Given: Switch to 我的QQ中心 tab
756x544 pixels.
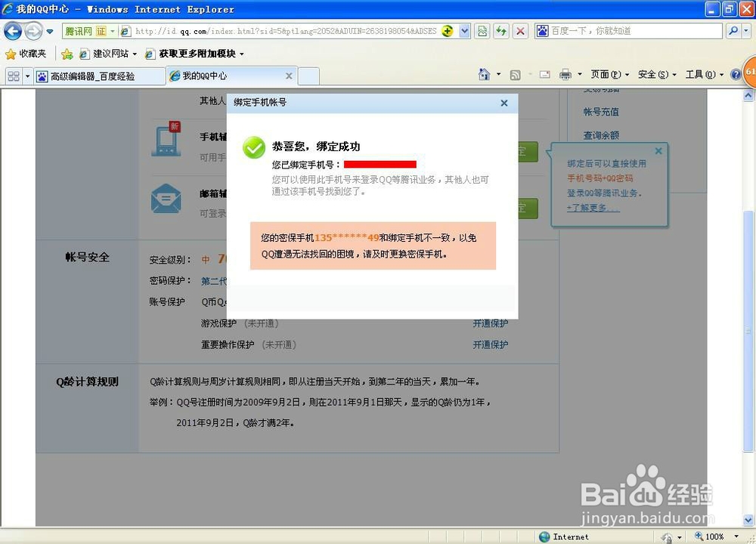Looking at the screenshot, I should pyautogui.click(x=225, y=76).
